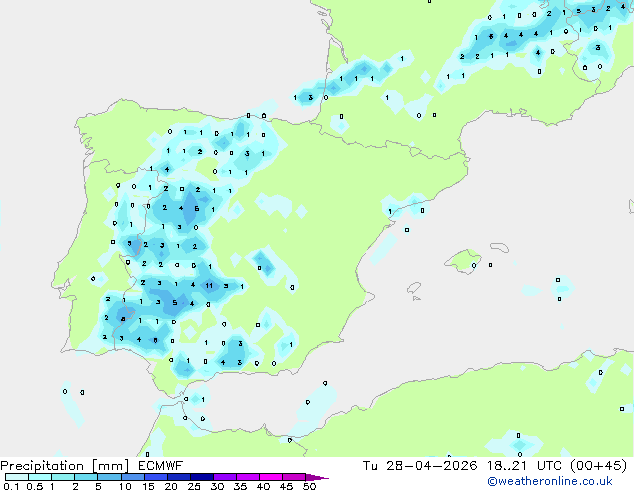Screen dimensions: 634x490
Task: Click the '(00+45)' forecast offset text
Action: (598, 466)
